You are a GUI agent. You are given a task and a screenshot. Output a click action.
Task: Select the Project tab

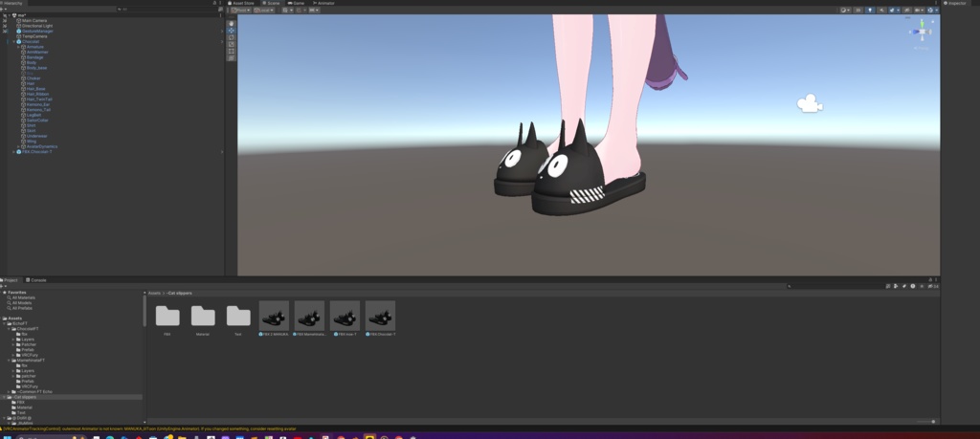click(x=10, y=280)
